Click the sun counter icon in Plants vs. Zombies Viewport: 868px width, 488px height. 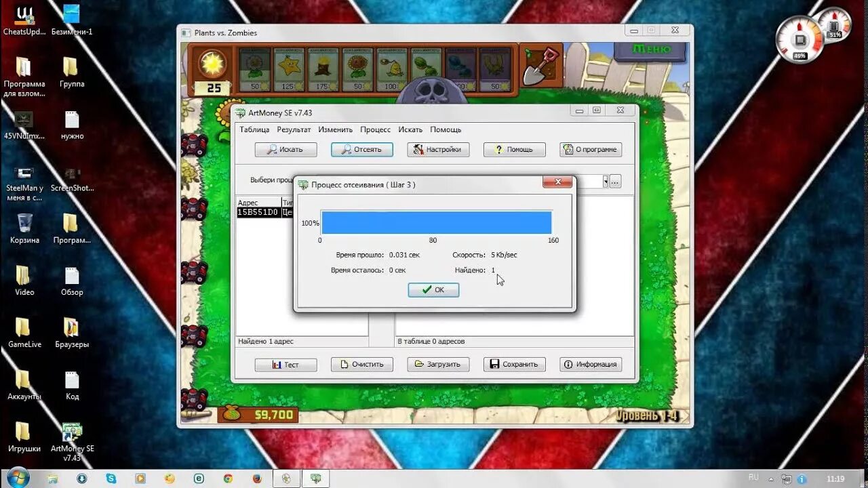coord(213,64)
